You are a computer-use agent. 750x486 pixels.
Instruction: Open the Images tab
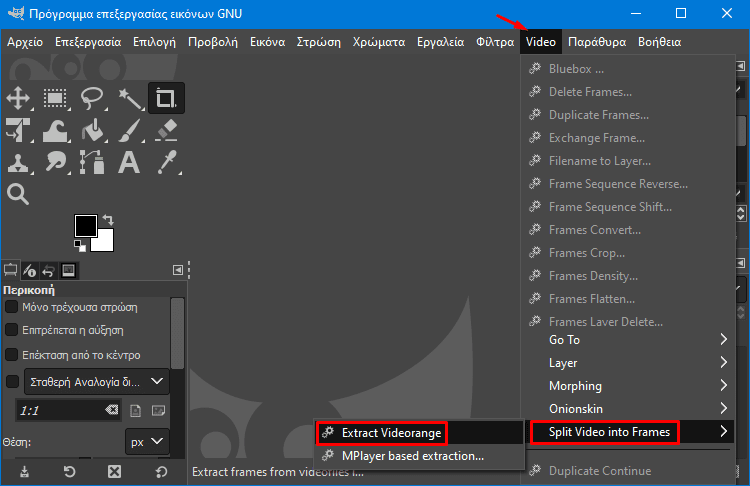tap(68, 271)
